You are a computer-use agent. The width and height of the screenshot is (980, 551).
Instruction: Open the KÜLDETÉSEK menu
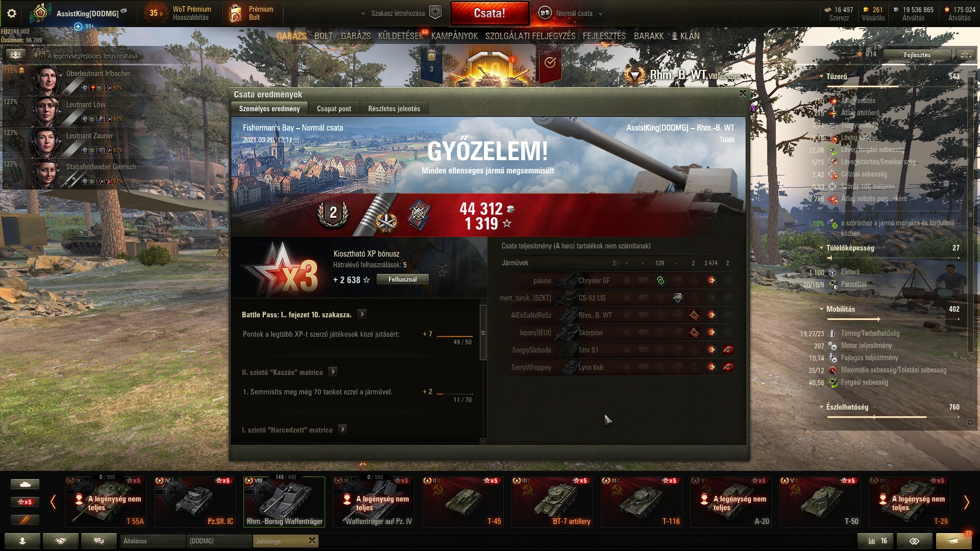(x=401, y=36)
